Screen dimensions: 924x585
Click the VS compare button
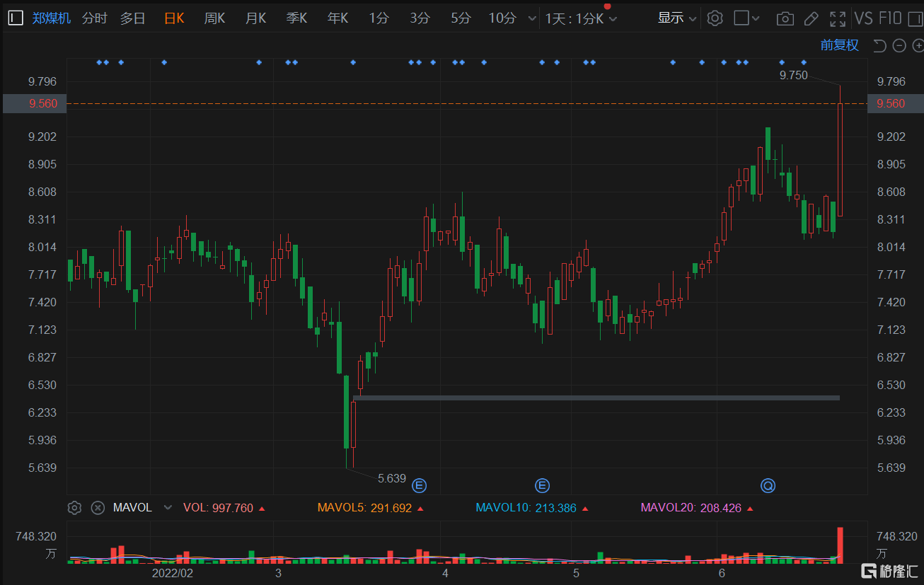point(863,18)
